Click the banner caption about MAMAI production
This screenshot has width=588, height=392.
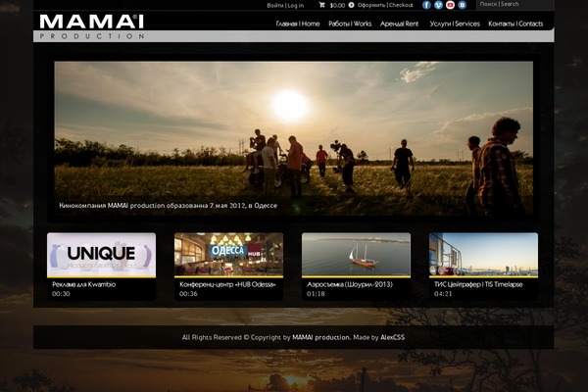168,206
